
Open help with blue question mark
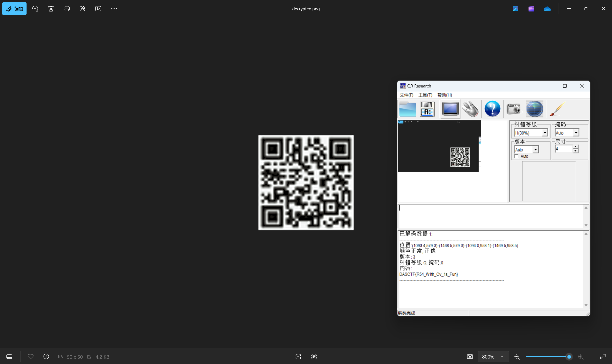tap(492, 109)
